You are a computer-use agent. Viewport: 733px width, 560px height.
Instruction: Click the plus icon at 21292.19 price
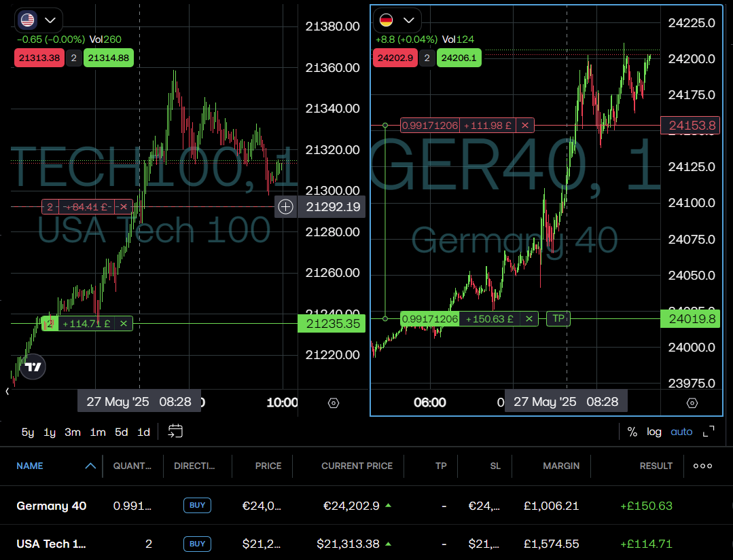click(285, 207)
